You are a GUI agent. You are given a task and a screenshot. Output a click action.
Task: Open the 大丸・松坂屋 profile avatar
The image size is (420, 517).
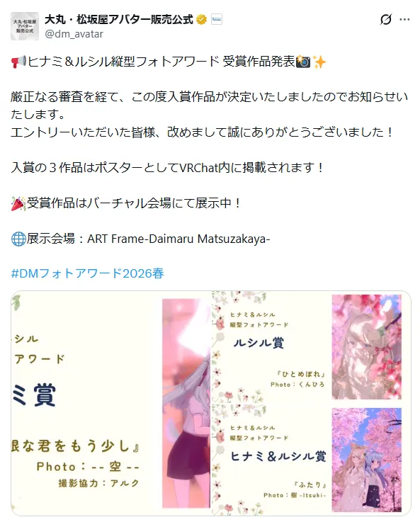pos(25,26)
